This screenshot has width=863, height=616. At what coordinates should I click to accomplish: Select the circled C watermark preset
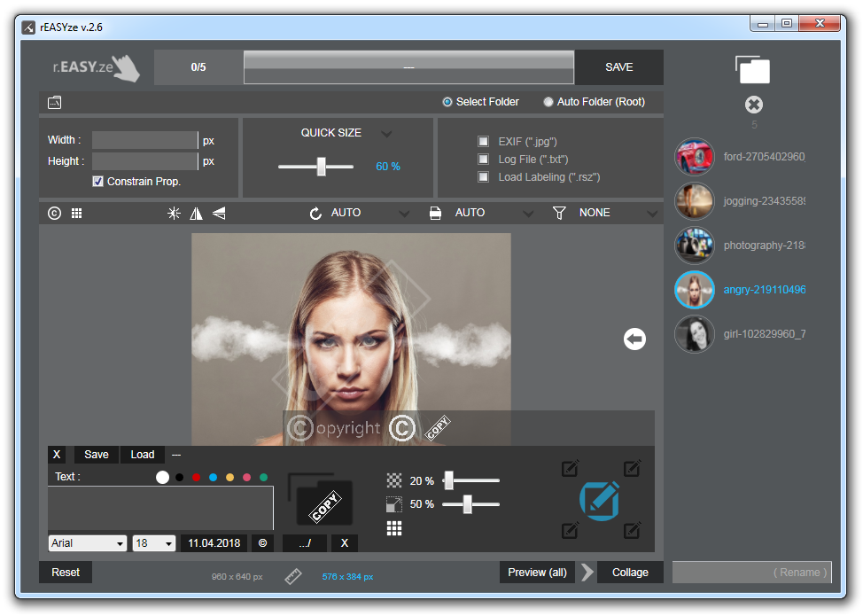[401, 428]
